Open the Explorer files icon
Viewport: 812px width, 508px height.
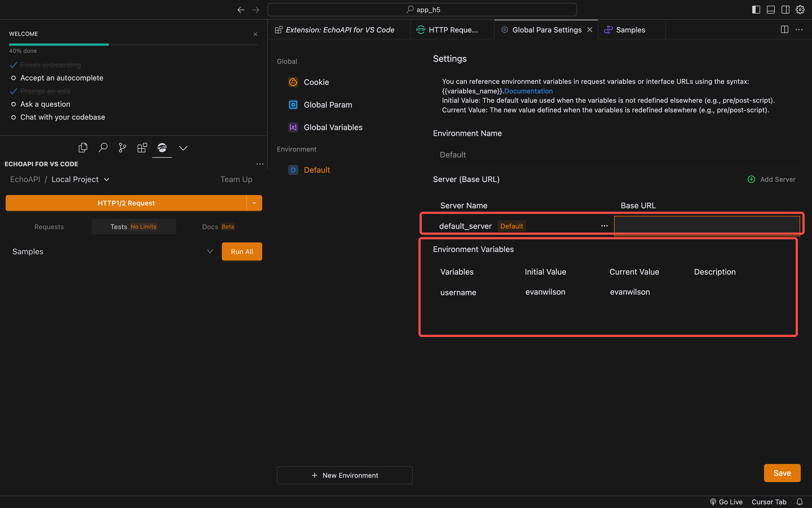tap(83, 148)
